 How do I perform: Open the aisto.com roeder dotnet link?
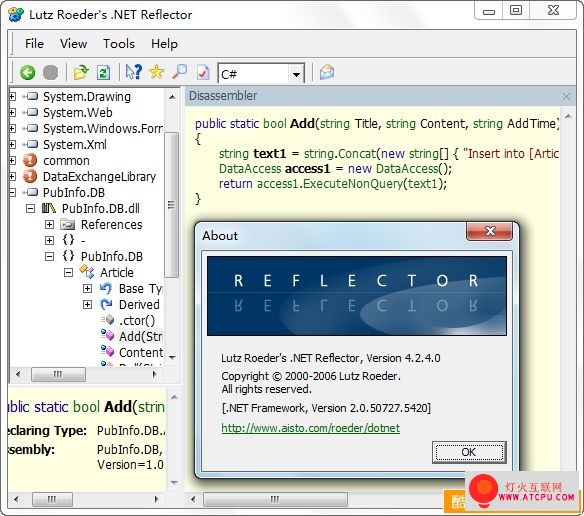coord(311,428)
